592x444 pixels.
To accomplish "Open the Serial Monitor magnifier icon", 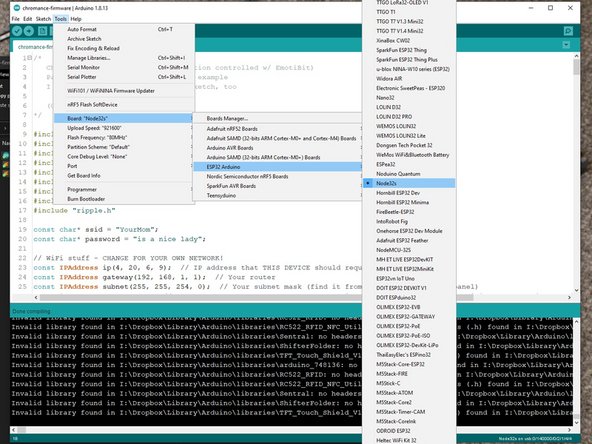I will pos(568,31).
